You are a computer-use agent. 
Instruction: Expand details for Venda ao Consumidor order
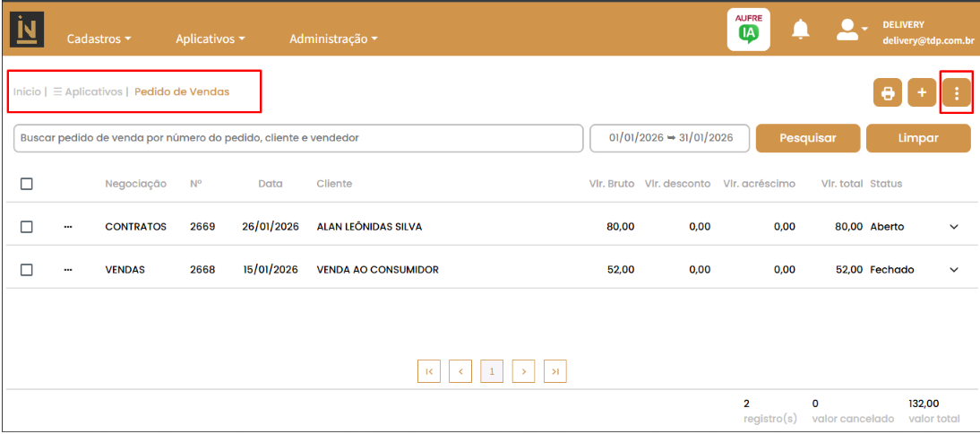(954, 270)
